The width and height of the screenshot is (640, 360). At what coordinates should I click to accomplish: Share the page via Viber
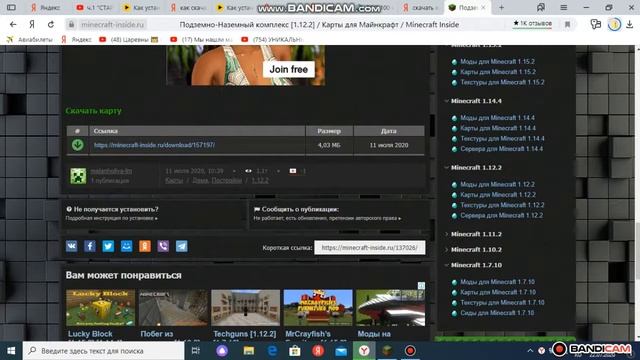(163, 246)
